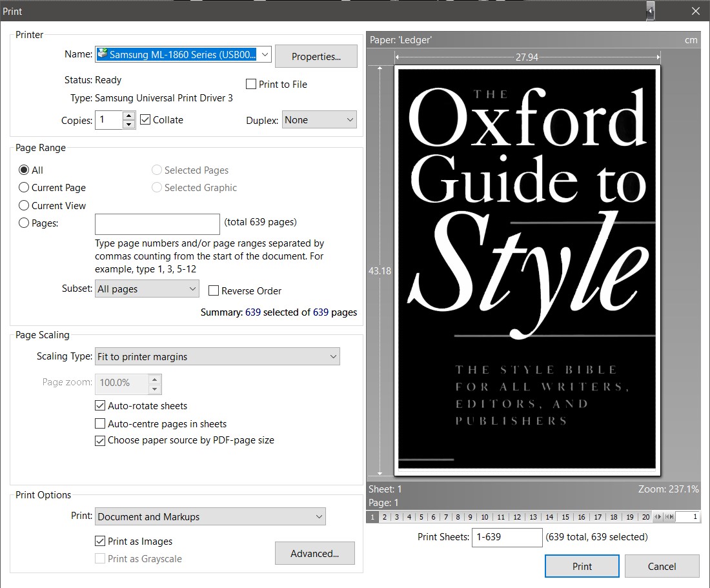Screen dimensions: 710x588
Task: Close the Print dialog with X
Action: [696, 11]
